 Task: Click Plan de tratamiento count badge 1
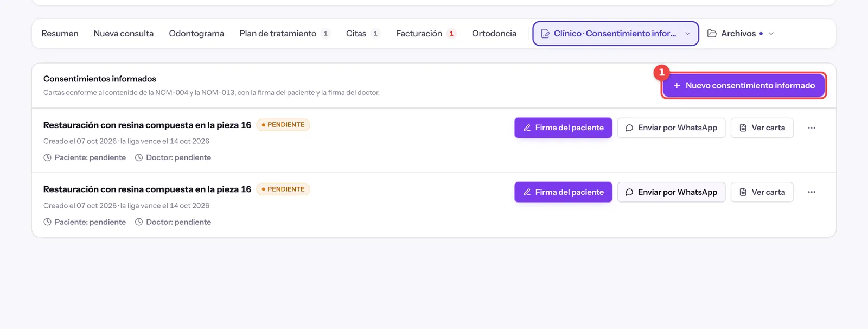(325, 34)
